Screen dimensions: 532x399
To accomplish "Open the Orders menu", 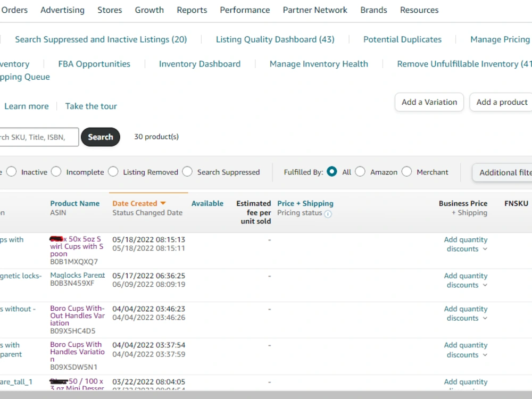I will (x=14, y=10).
